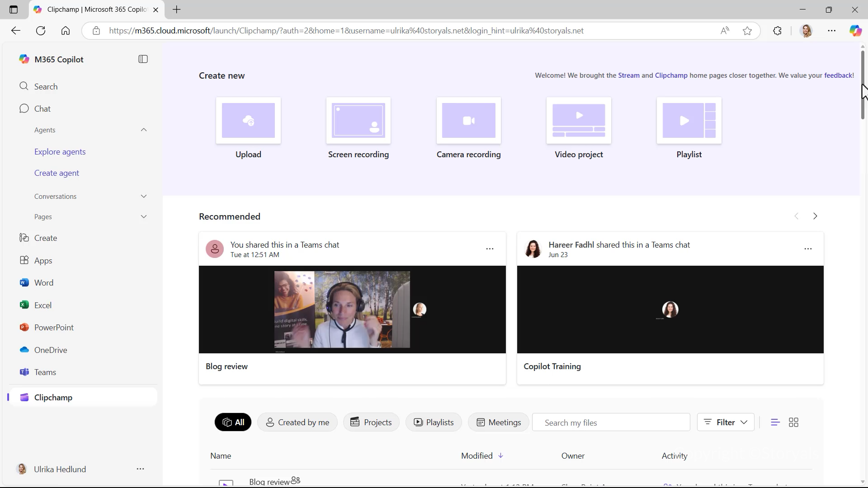The image size is (868, 488).
Task: Go to browser home page
Action: pyautogui.click(x=66, y=31)
